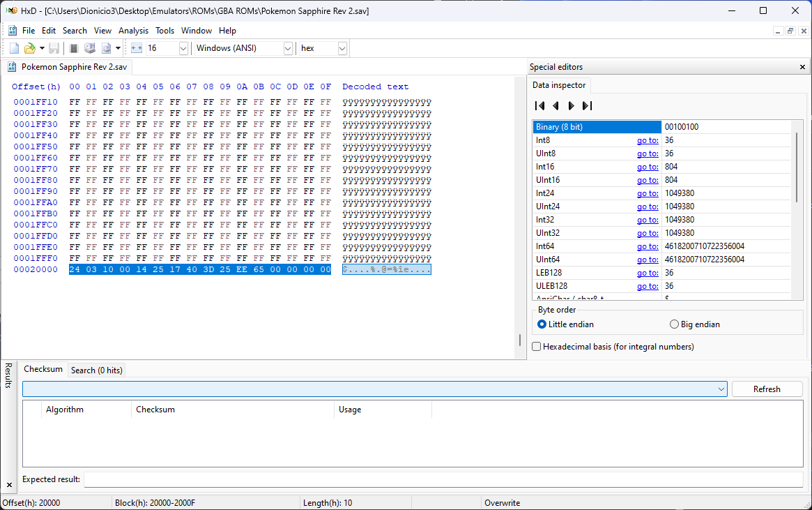
Task: Switch to the Checksum results tab
Action: coord(43,369)
